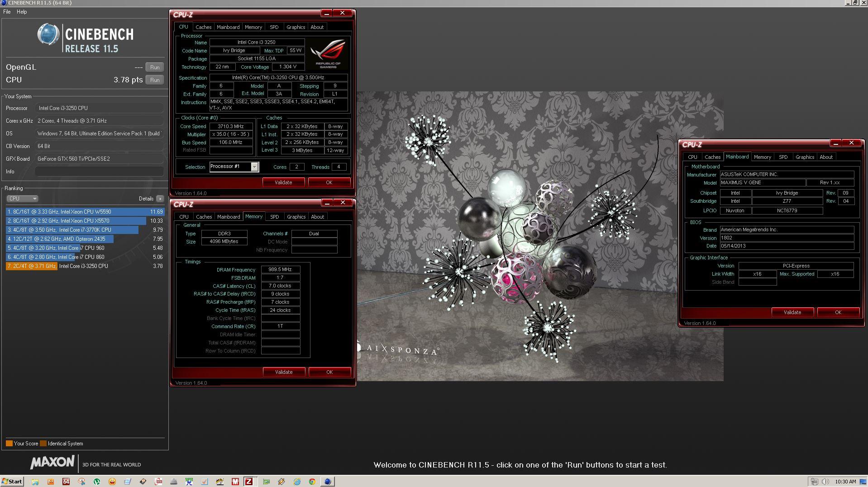Click Validate in the Mainboard window
This screenshot has height=487, width=868.
(x=792, y=312)
